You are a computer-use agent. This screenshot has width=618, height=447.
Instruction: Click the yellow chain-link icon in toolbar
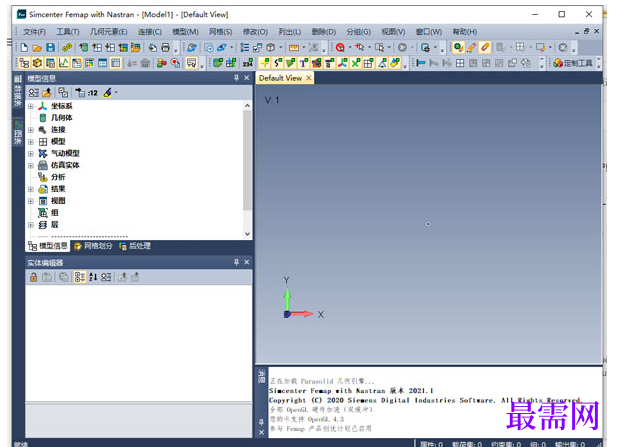pyautogui.click(x=67, y=48)
